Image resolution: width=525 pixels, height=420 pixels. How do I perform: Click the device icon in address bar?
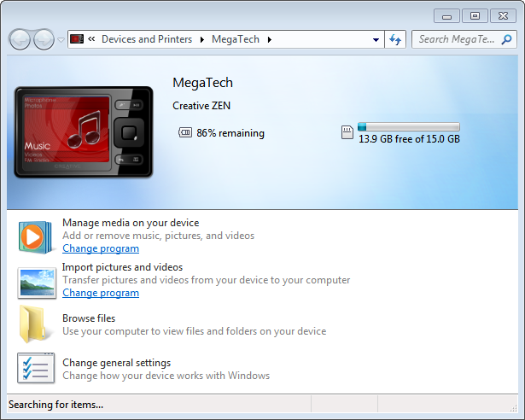[x=77, y=39]
